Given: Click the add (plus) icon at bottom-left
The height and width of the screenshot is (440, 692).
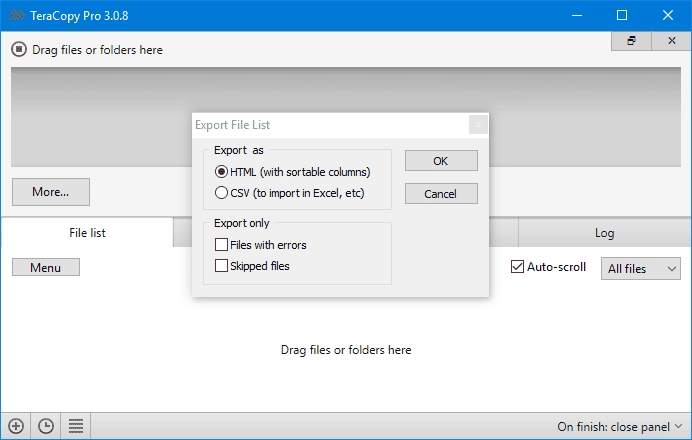Looking at the screenshot, I should (16, 426).
